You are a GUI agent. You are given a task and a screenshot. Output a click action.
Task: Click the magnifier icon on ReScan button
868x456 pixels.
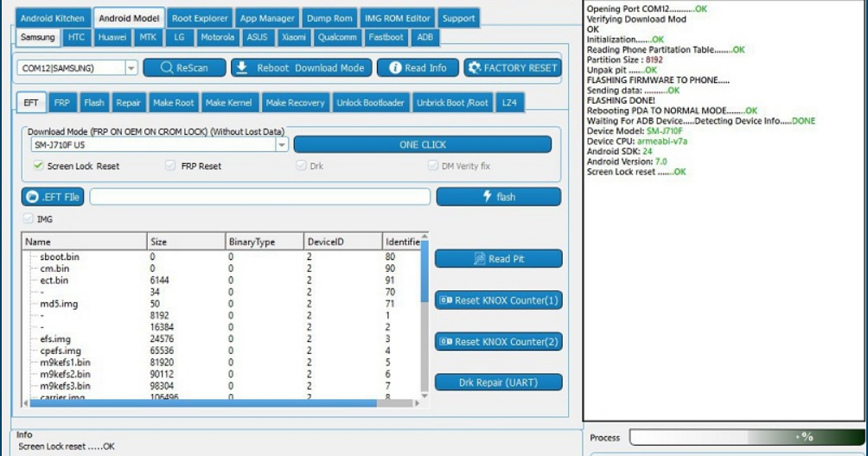(x=167, y=67)
